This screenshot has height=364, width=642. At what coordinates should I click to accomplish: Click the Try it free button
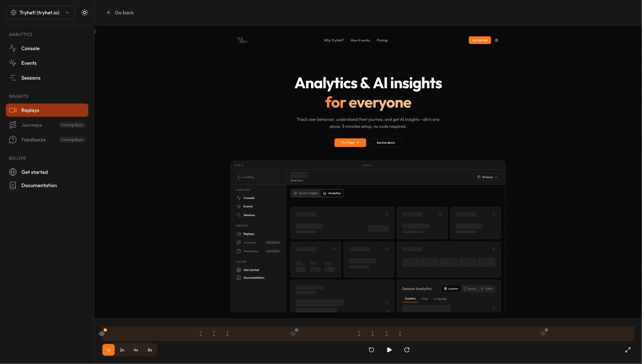pos(350,142)
